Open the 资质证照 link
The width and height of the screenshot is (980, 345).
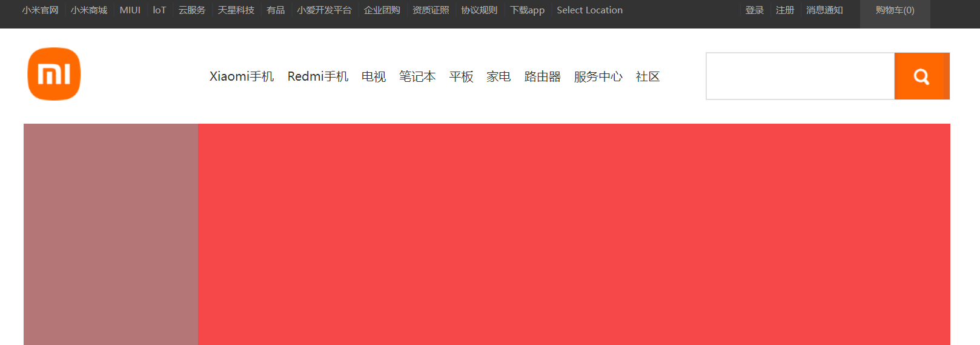431,10
